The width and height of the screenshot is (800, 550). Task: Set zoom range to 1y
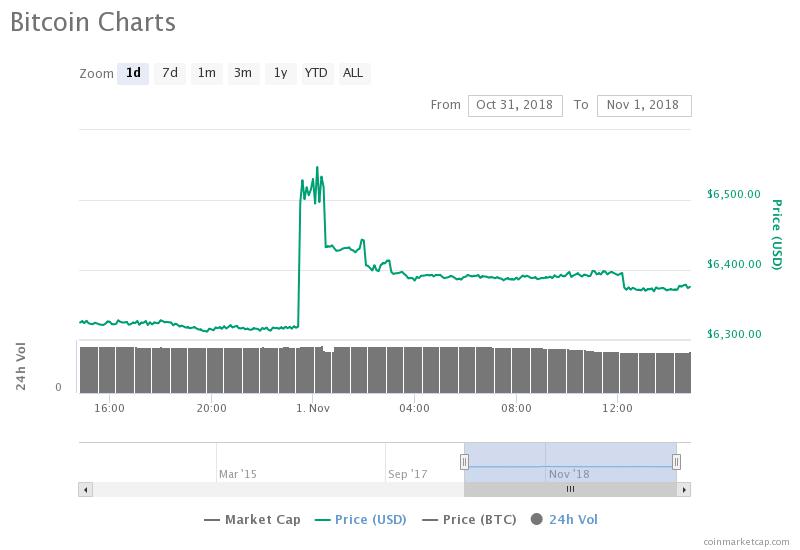(281, 73)
